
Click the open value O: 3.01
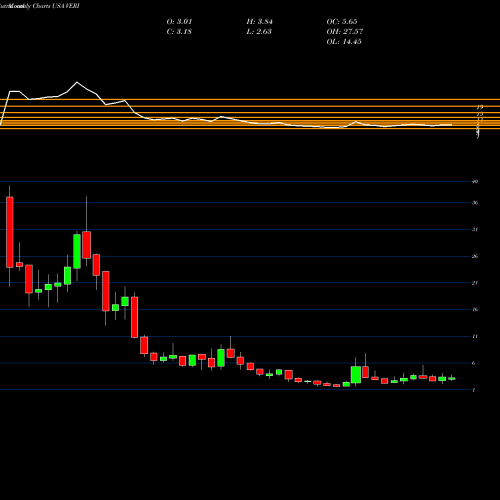[179, 22]
